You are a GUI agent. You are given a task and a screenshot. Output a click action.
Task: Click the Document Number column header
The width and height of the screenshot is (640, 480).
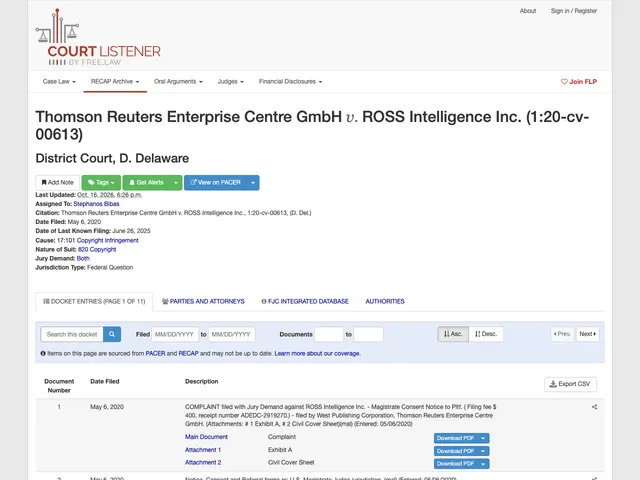(59, 386)
